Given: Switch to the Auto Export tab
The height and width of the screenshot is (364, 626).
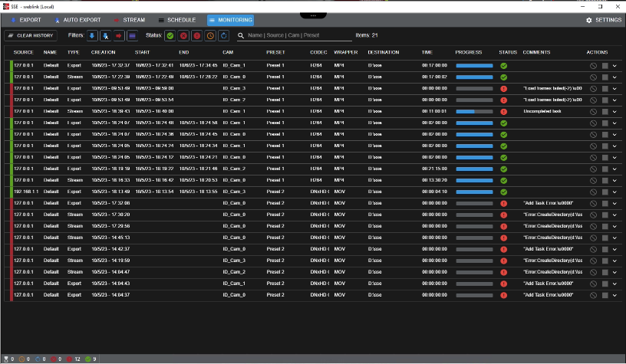Looking at the screenshot, I should click(x=77, y=20).
